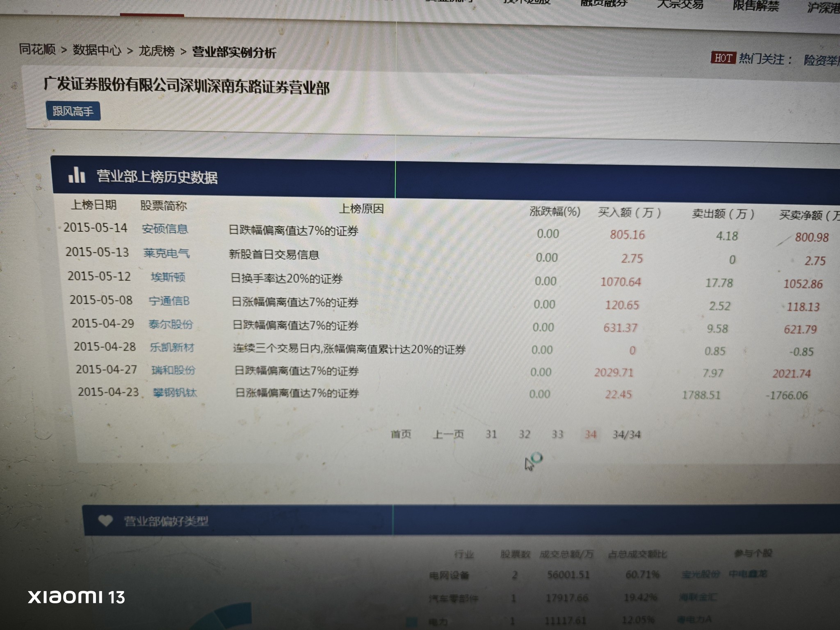Click reason text 日换手率达20%的证券
Viewport: 840px width, 630px height.
coord(287,279)
